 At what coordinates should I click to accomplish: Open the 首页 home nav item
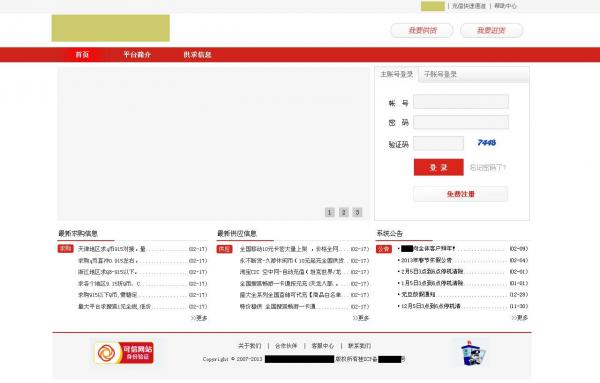point(82,55)
